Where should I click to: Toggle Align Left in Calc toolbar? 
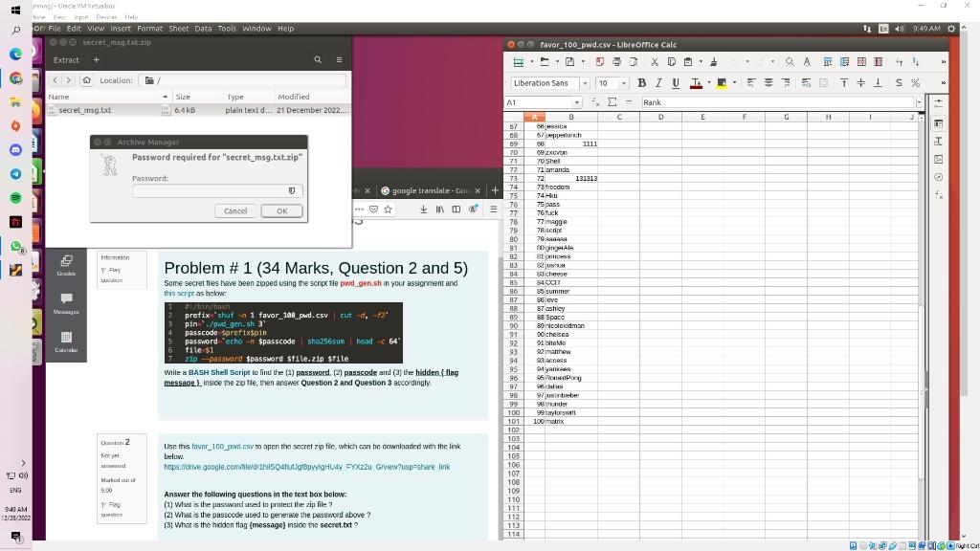tap(751, 83)
